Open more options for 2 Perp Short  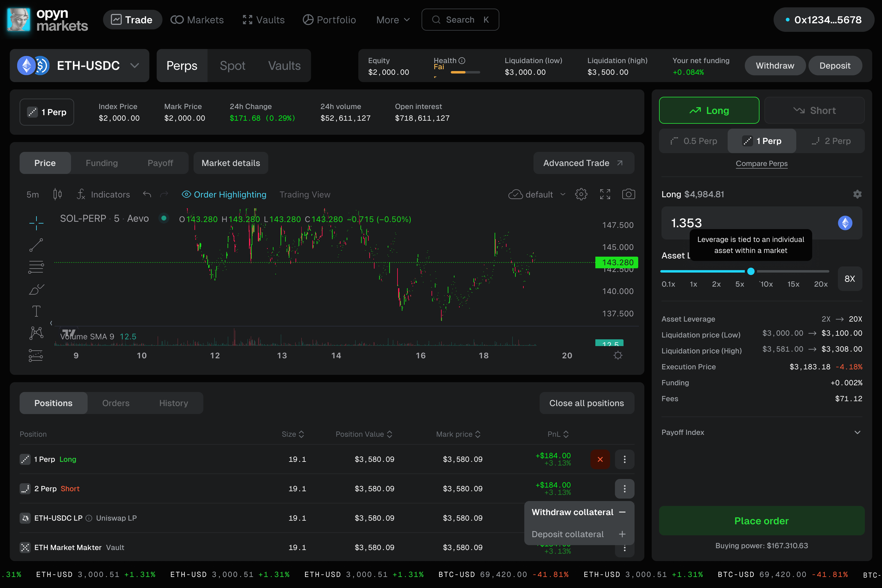625,489
